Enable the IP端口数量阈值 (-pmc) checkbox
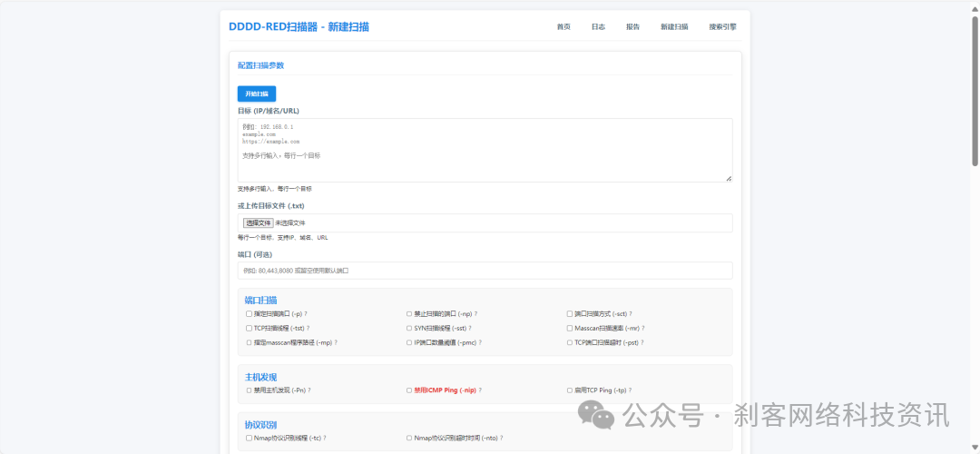The height and width of the screenshot is (454, 980). [409, 342]
